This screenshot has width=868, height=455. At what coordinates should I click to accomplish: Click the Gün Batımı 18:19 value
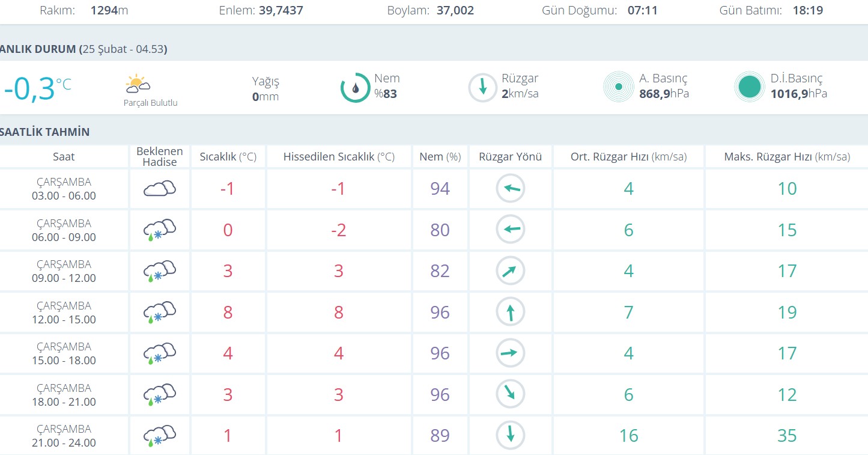807,10
